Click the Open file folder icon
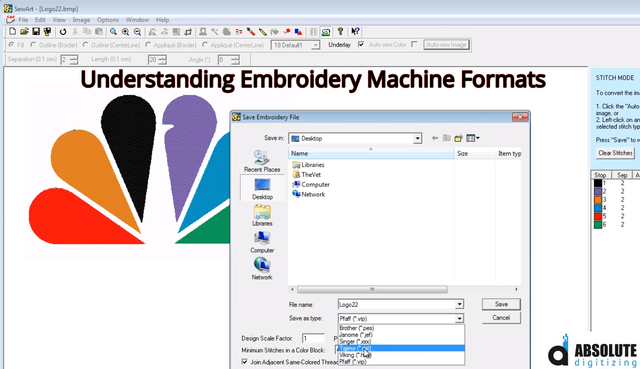The height and width of the screenshot is (369, 640). 24,31
